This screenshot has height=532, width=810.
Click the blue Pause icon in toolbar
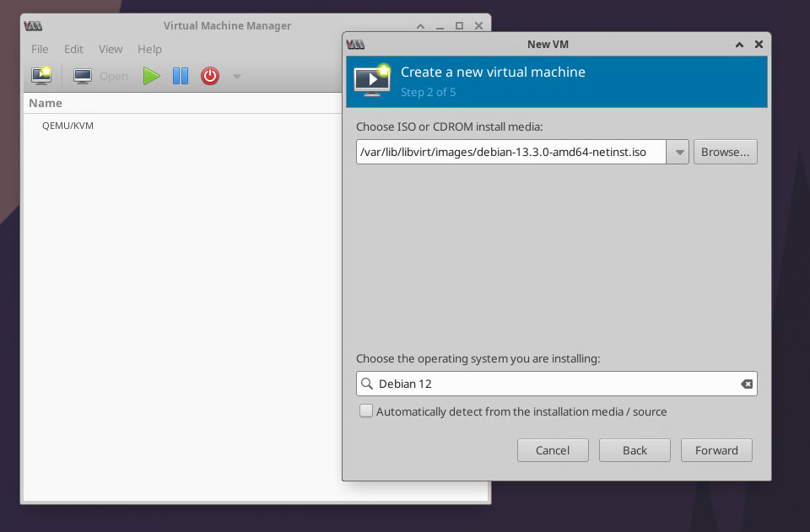(181, 76)
